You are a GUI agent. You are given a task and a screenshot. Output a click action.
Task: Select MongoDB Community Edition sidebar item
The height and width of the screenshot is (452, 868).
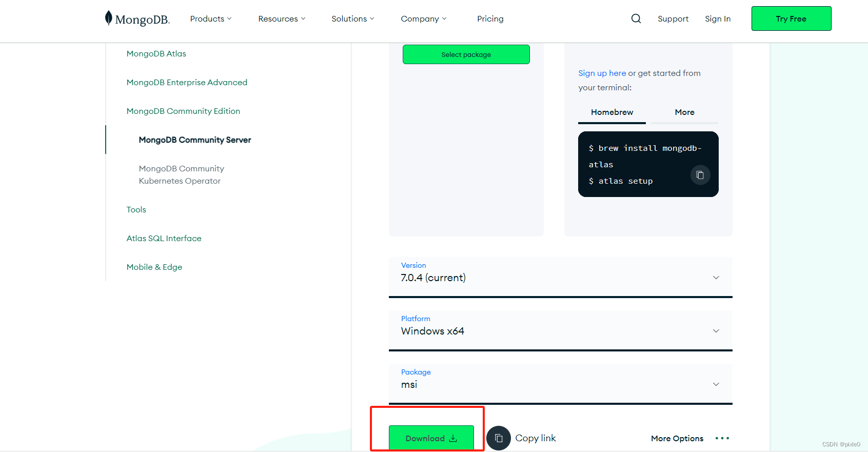click(x=183, y=111)
